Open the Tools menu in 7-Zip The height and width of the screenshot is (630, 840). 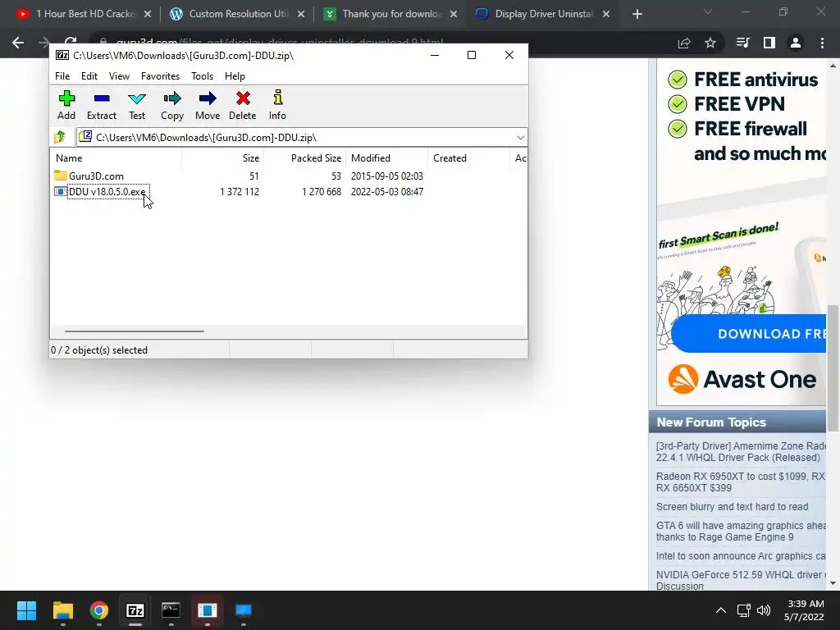[202, 76]
